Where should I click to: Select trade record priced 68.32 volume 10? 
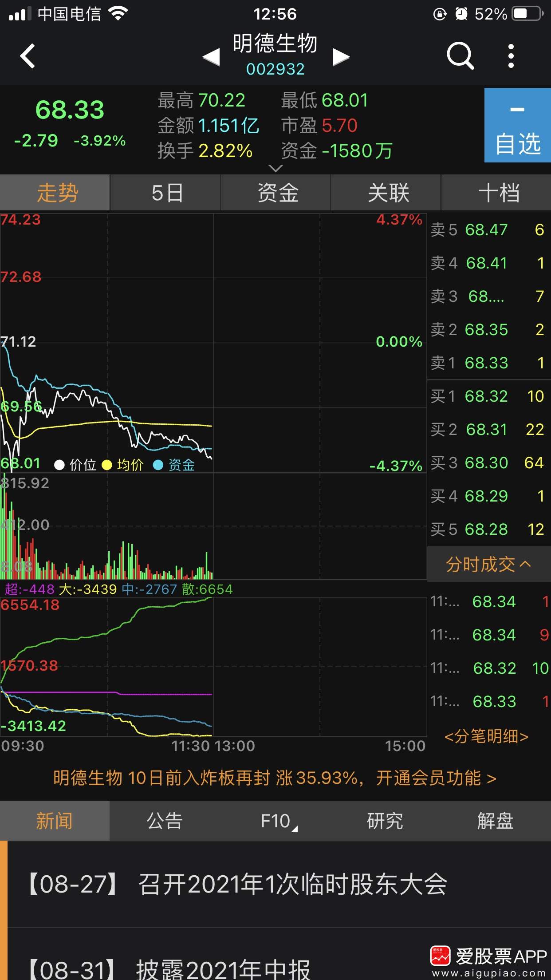[489, 668]
